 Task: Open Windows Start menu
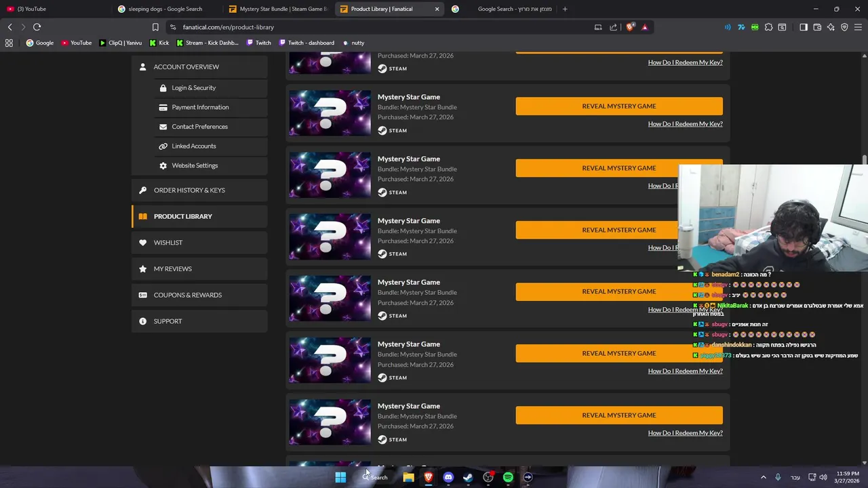coord(340,477)
